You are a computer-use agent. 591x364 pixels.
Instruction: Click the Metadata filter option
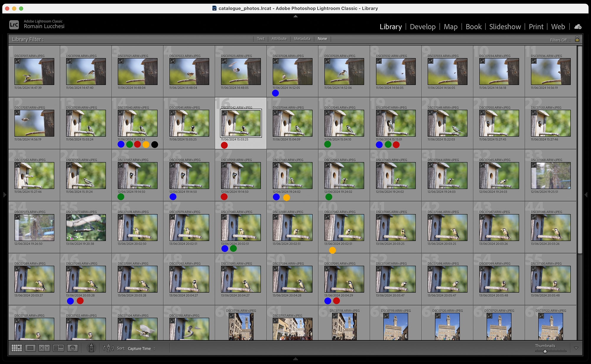point(302,39)
